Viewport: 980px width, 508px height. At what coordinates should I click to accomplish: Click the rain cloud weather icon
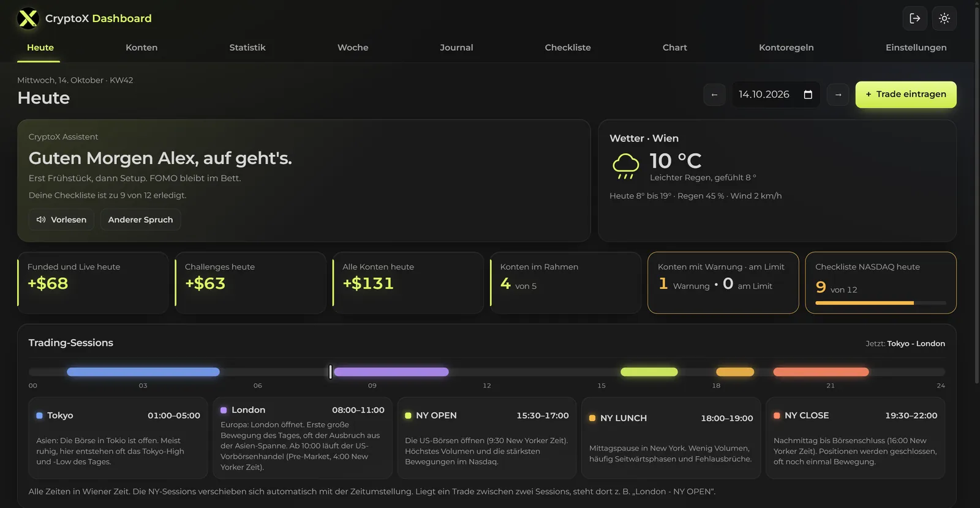625,166
